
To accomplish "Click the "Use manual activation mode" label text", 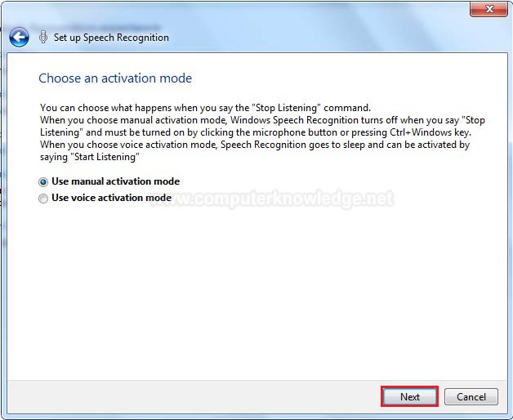I will point(115,181).
